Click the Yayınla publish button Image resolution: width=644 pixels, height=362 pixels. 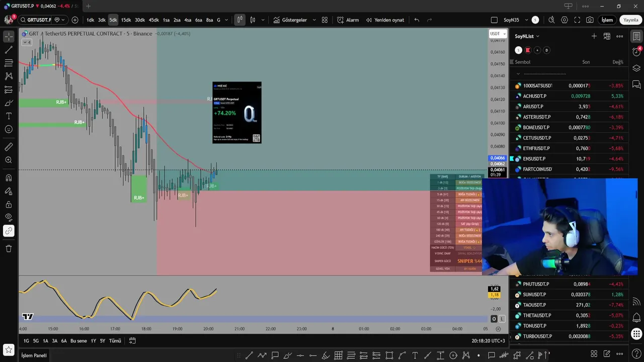[630, 20]
